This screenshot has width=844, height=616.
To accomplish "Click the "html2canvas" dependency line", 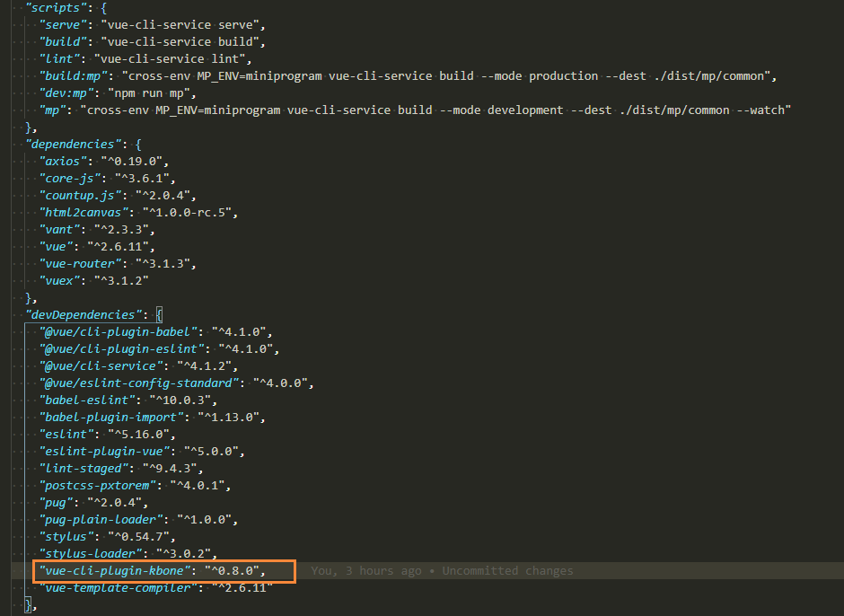I will coord(138,213).
